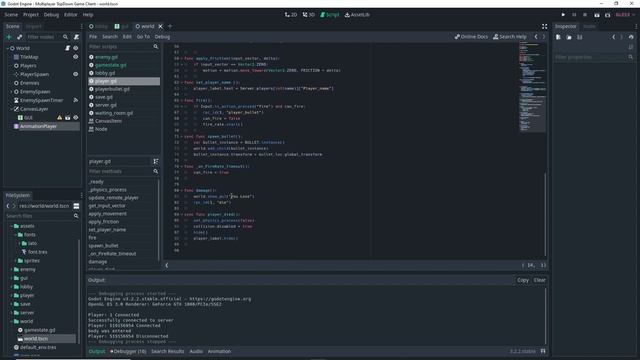640x360 pixels.
Task: Collapse the CanvasLayer node
Action: coord(11,109)
